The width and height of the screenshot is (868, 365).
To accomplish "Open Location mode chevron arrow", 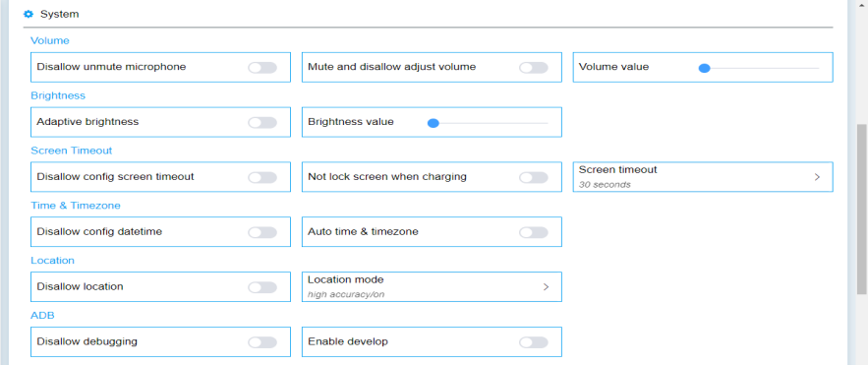I will click(546, 287).
